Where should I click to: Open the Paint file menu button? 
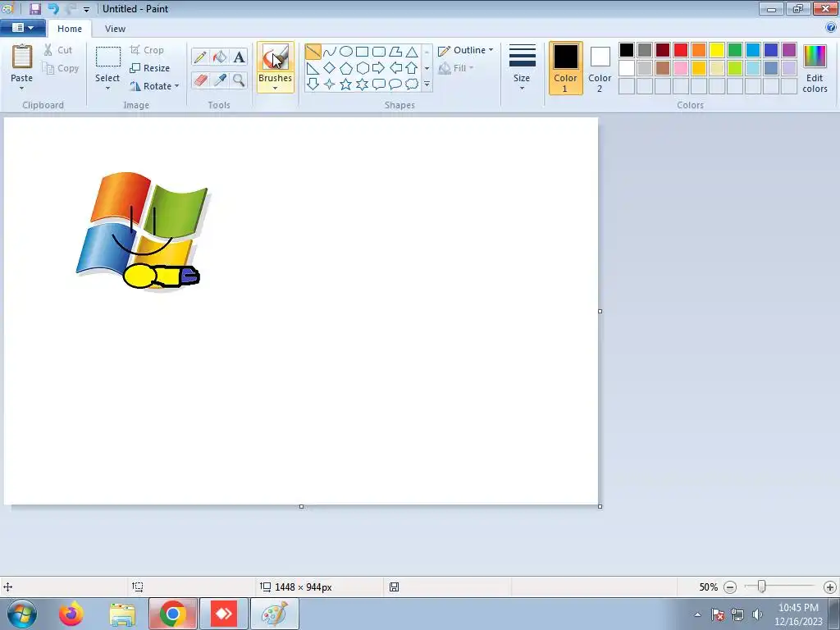(22, 28)
